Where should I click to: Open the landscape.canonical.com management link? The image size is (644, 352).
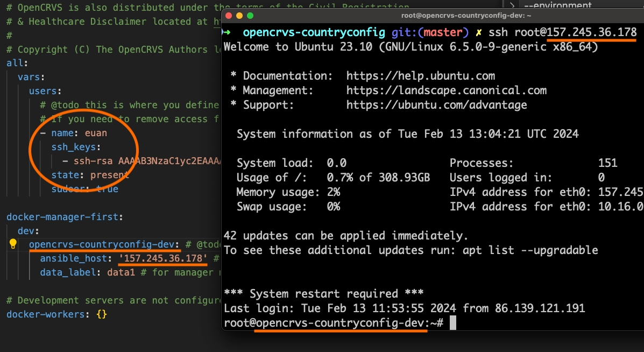click(x=446, y=90)
